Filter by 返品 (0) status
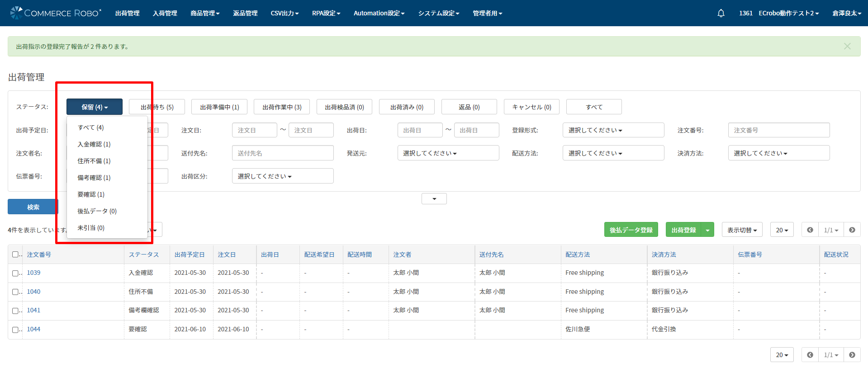Screen dimensions: 868x377 coord(469,107)
